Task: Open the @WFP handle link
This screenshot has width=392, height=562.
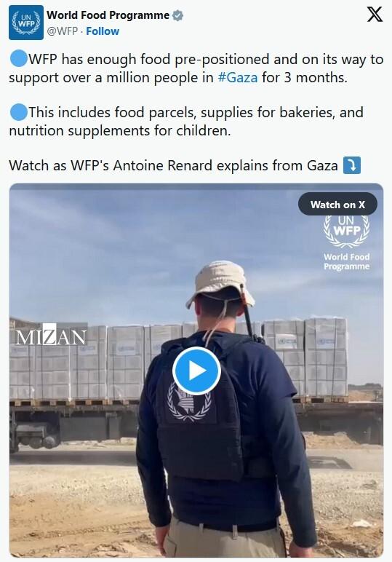Action: tap(63, 31)
